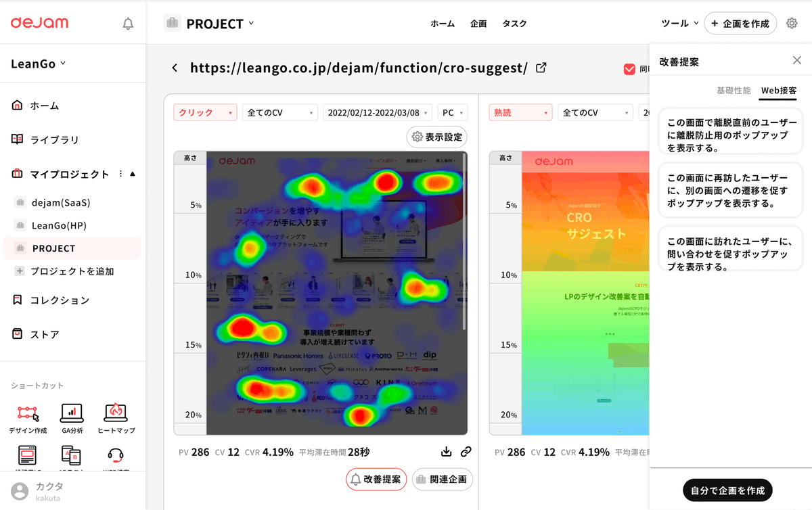Screen dimensions: 812x510
Task: Open マイプロジェクト three-dot options
Action: [120, 174]
